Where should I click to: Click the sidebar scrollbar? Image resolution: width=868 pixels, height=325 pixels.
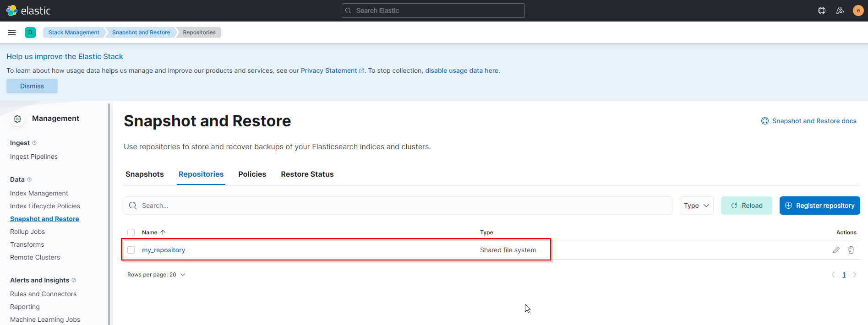109,214
